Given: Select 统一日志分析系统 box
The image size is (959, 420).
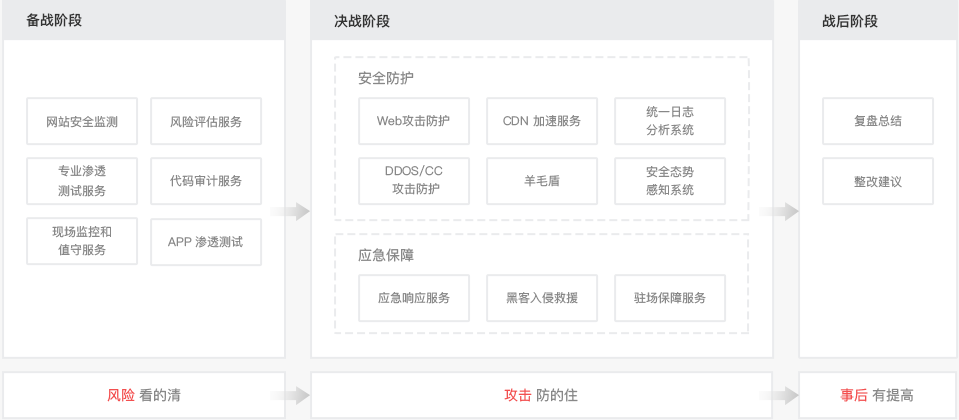Looking at the screenshot, I should 670,121.
